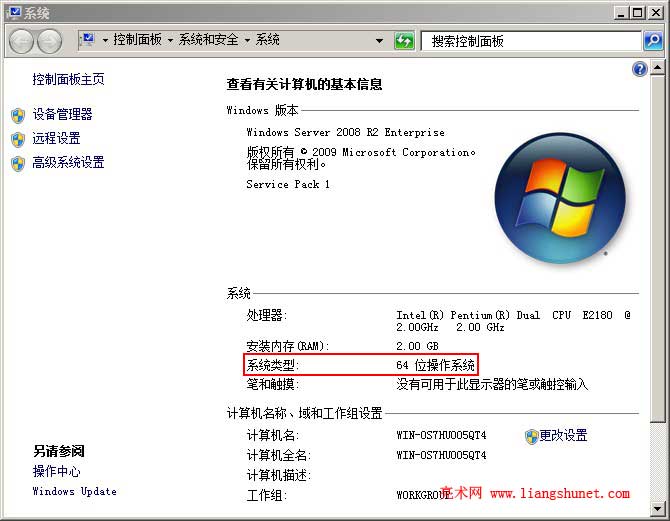Viewport: 670px width, 521px height.
Task: Click the 查看有关计算机的基本信息 heading
Action: click(x=304, y=84)
